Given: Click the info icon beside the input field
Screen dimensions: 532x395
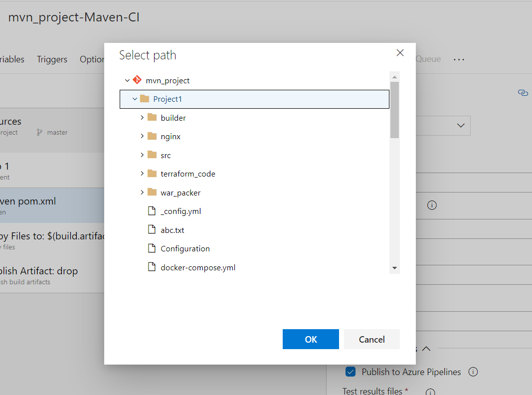Looking at the screenshot, I should tap(432, 205).
